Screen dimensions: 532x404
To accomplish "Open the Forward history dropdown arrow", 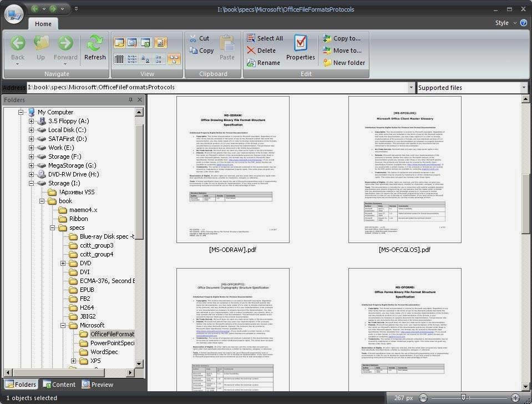I will [x=65, y=64].
